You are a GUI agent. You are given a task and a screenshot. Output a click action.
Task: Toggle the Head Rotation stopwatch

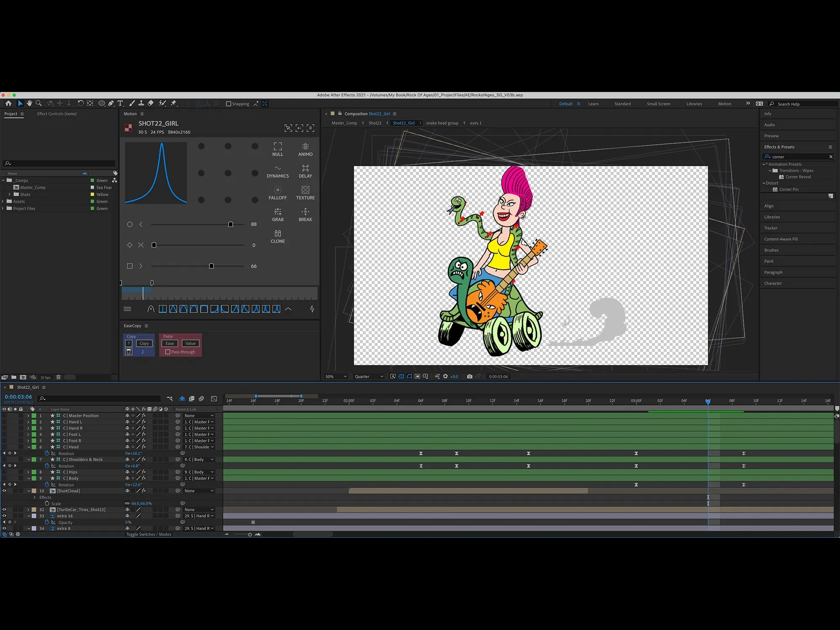coord(47,453)
